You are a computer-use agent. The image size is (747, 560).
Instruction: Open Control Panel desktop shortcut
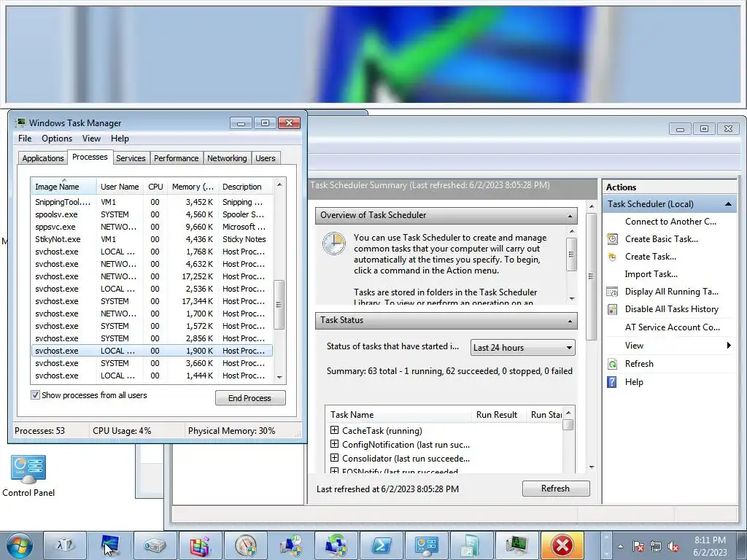pyautogui.click(x=28, y=475)
